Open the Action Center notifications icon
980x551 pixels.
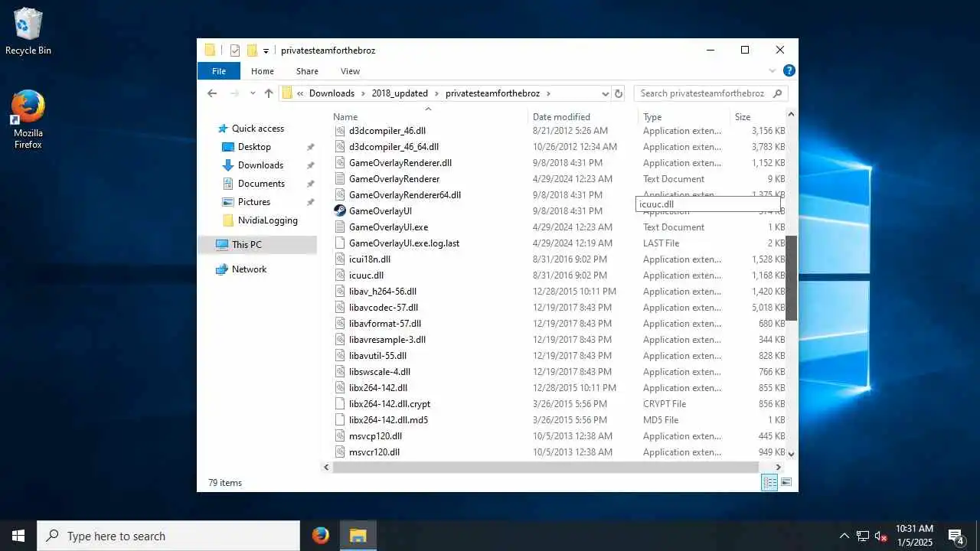coord(955,536)
